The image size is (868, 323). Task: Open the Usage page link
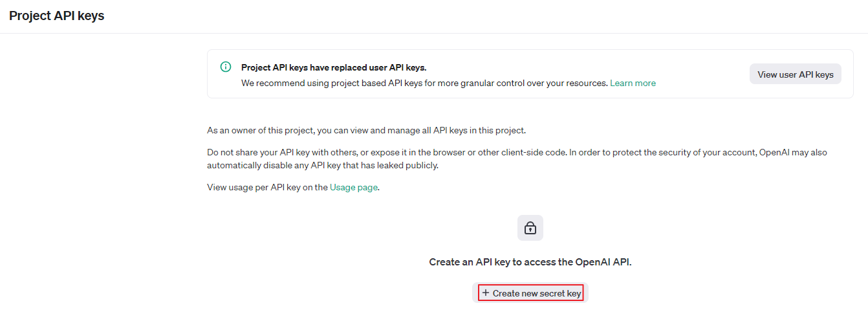[x=353, y=188]
